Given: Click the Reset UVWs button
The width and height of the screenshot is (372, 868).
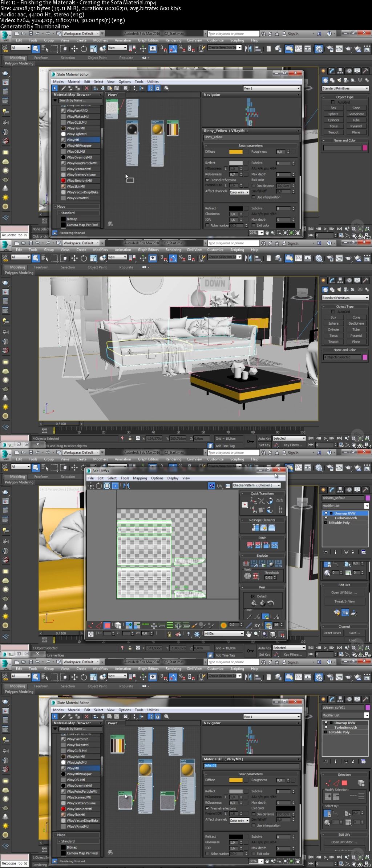Looking at the screenshot, I should 332,633.
